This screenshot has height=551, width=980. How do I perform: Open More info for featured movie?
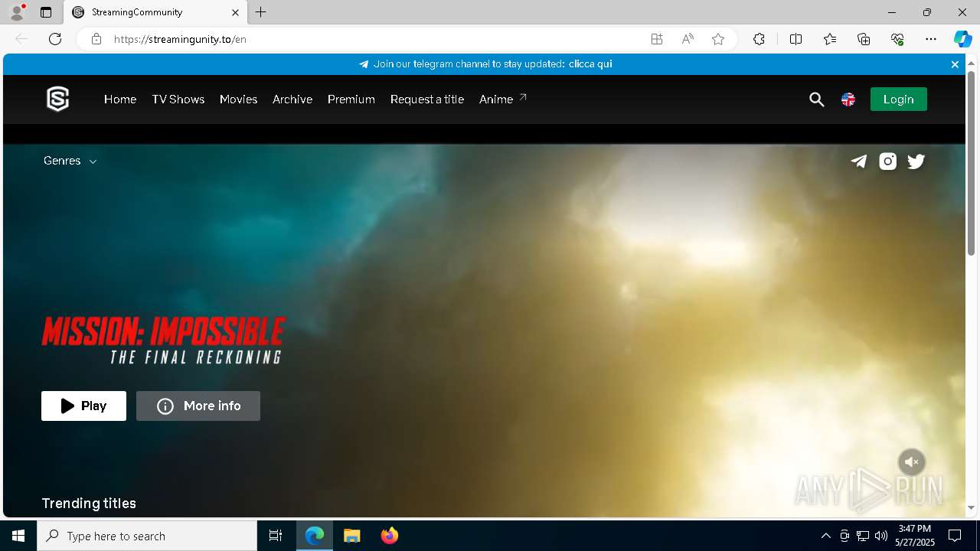[198, 406]
